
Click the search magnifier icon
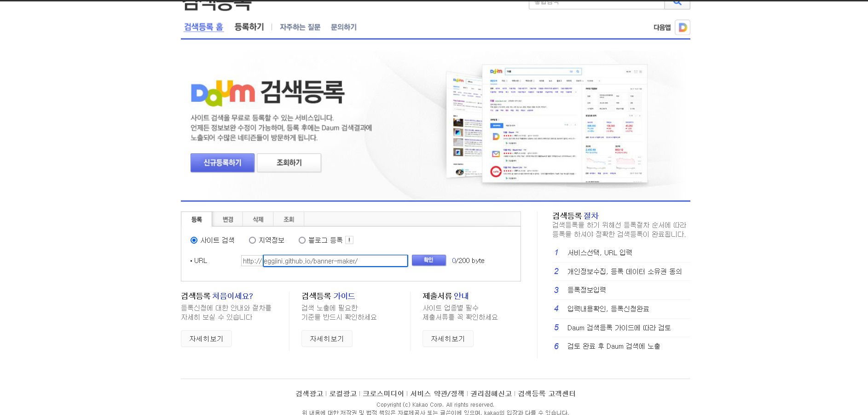click(x=677, y=3)
